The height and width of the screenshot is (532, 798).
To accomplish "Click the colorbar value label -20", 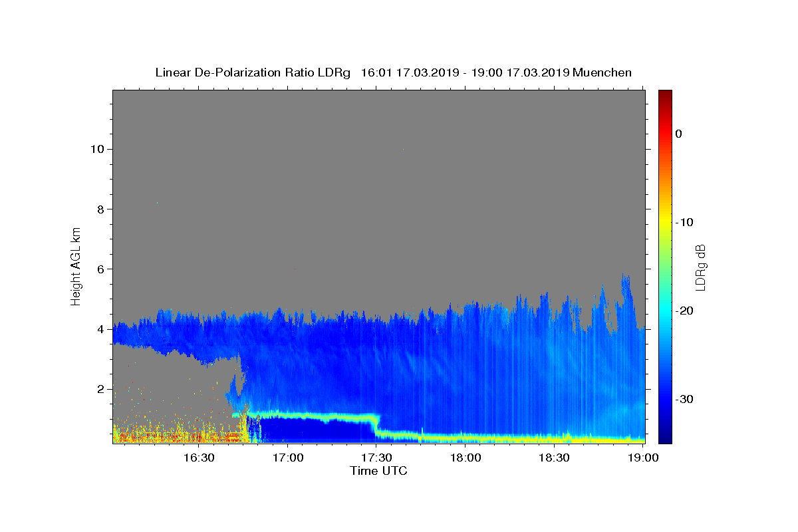I will tap(684, 311).
